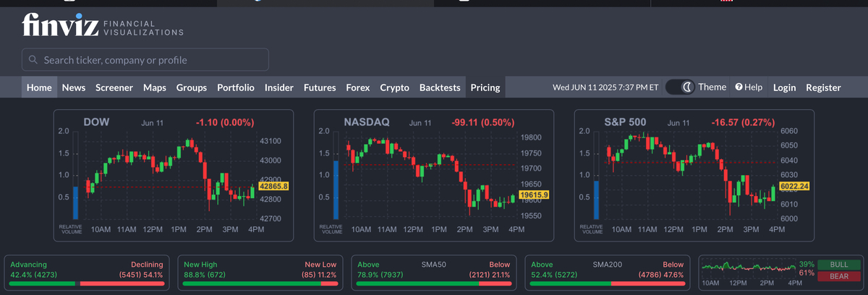Image resolution: width=868 pixels, height=295 pixels.
Task: Click the NASDAQ price label 19615.9
Action: [x=535, y=194]
